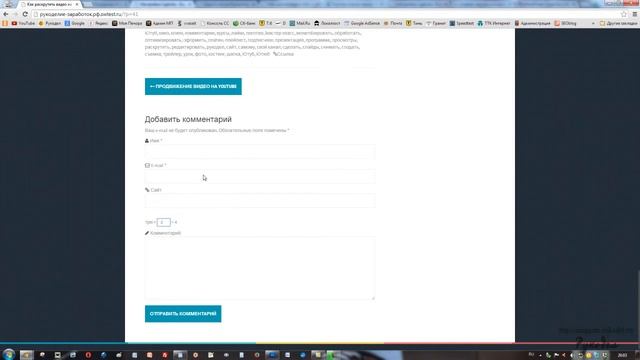The height and width of the screenshot is (360, 640).
Task: Follow the Ссылка link after tags
Action: click(284, 54)
